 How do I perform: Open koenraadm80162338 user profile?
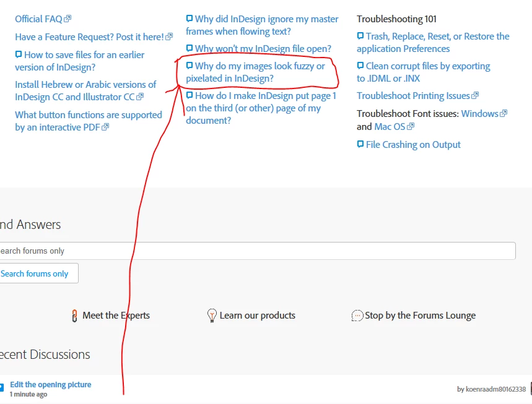pos(495,389)
